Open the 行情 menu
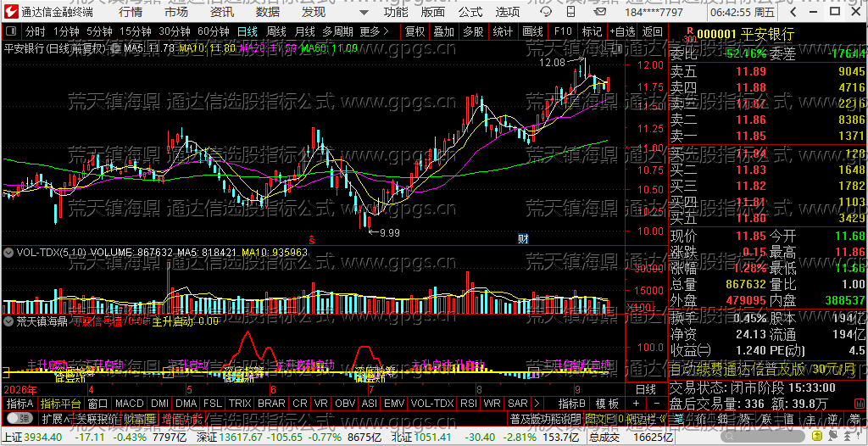The image size is (868, 446). coord(130,12)
